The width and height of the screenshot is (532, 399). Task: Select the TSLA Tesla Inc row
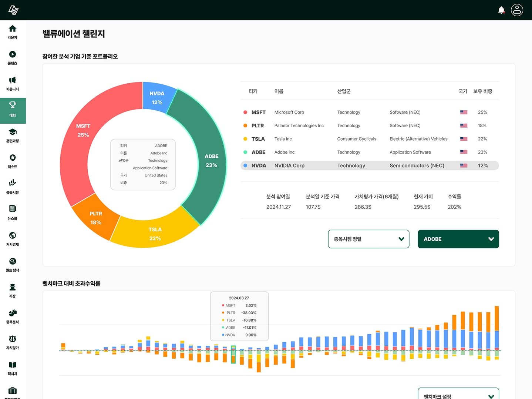[370, 139]
